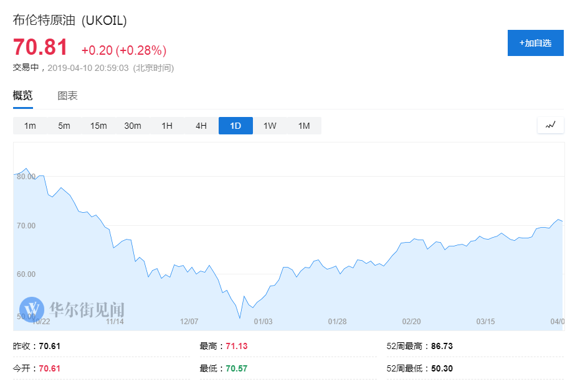The height and width of the screenshot is (392, 575).
Task: Click the 12/07 date marker on chart axis
Action: pos(189,322)
